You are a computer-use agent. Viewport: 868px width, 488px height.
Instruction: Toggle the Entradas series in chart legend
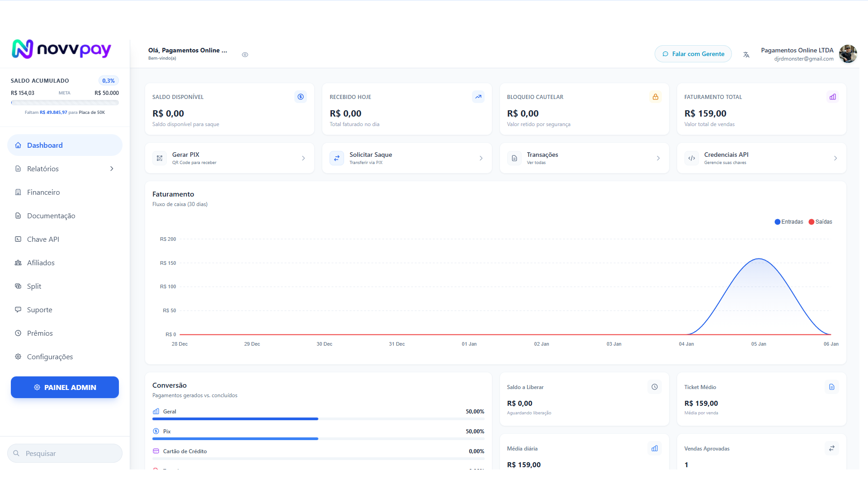[789, 222]
